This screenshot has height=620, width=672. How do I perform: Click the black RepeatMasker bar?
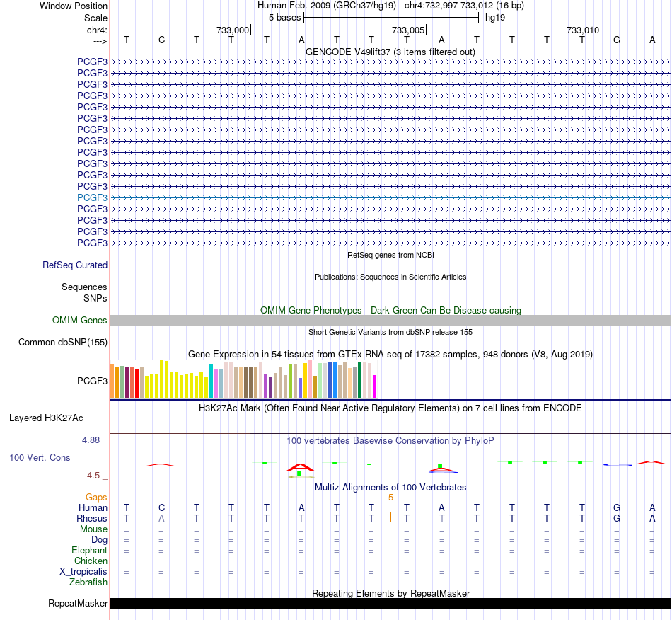coord(390,603)
